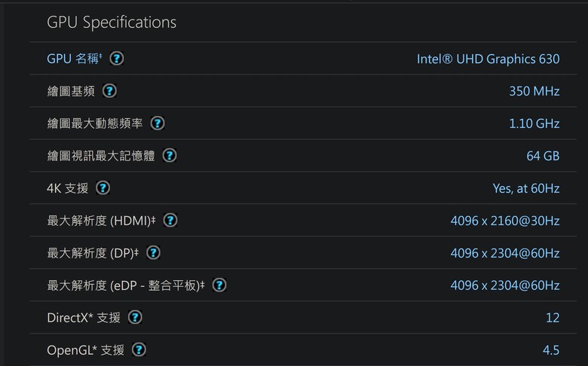Click the OpenGL* 支援 label
The image size is (588, 366).
85,350
